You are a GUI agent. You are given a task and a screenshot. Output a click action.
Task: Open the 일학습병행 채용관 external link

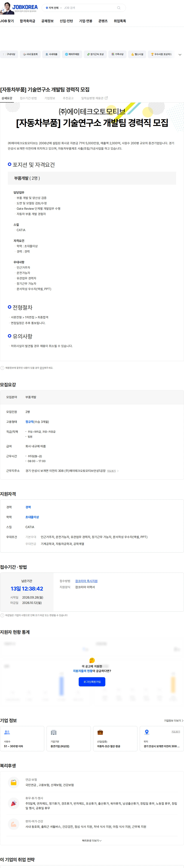click(94, 98)
